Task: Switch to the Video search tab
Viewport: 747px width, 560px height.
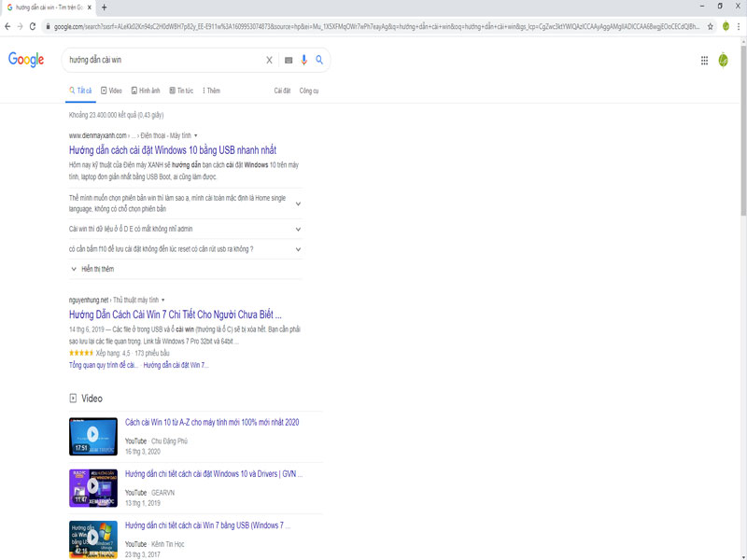Action: [x=111, y=91]
